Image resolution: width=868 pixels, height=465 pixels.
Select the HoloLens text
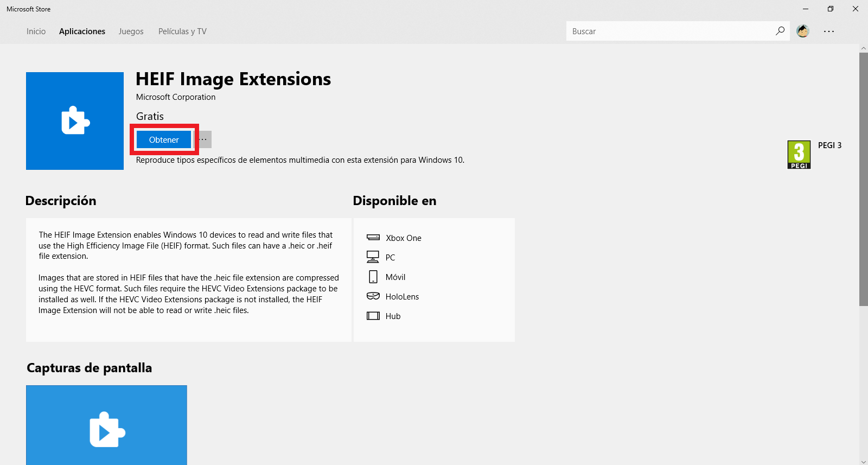pyautogui.click(x=402, y=297)
